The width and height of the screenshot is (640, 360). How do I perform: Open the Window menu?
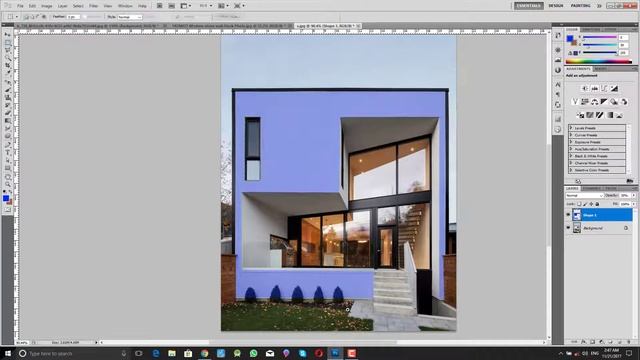pos(125,6)
